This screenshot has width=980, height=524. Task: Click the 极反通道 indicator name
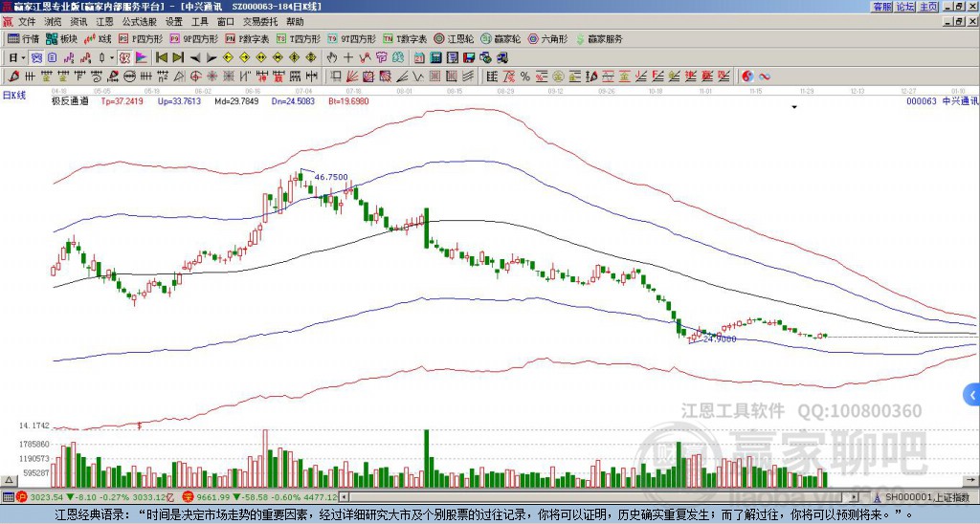(70, 101)
